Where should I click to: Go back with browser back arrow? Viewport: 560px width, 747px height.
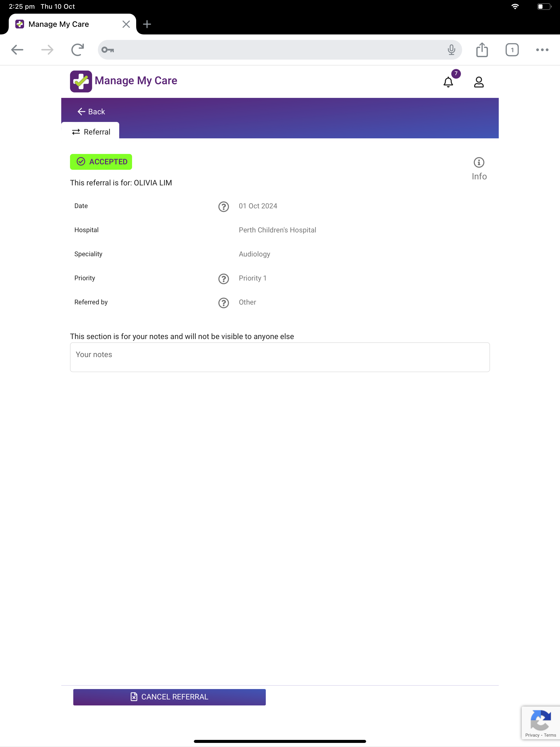tap(17, 50)
